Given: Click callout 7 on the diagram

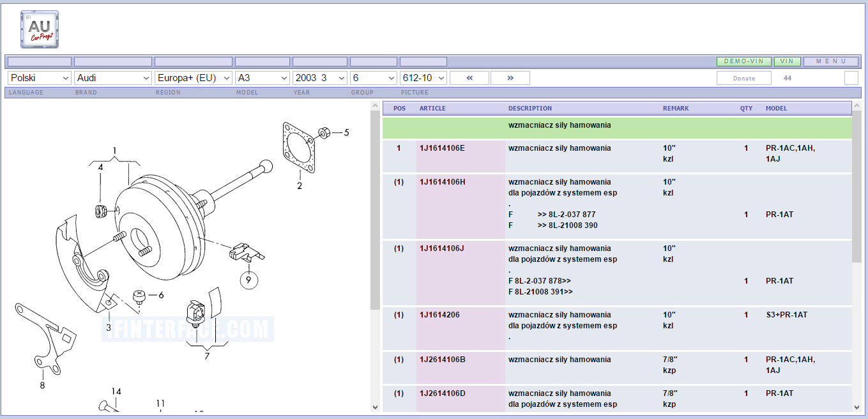Looking at the screenshot, I should (x=207, y=356).
